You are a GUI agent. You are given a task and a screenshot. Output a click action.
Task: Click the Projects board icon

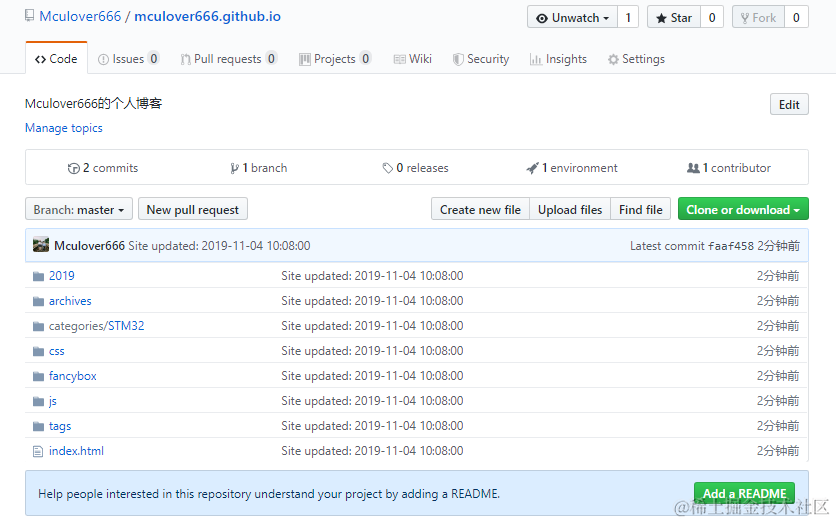pos(304,59)
